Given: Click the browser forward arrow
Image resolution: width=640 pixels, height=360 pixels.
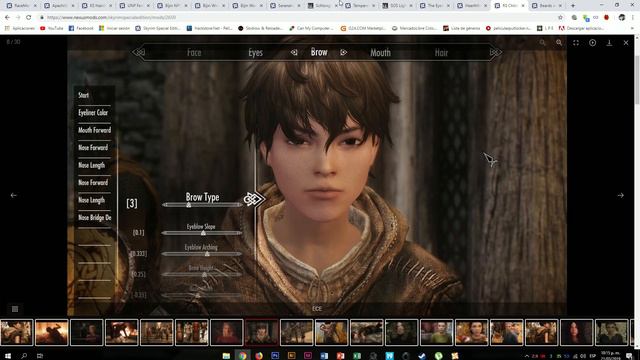Looking at the screenshot, I should (x=18, y=18).
